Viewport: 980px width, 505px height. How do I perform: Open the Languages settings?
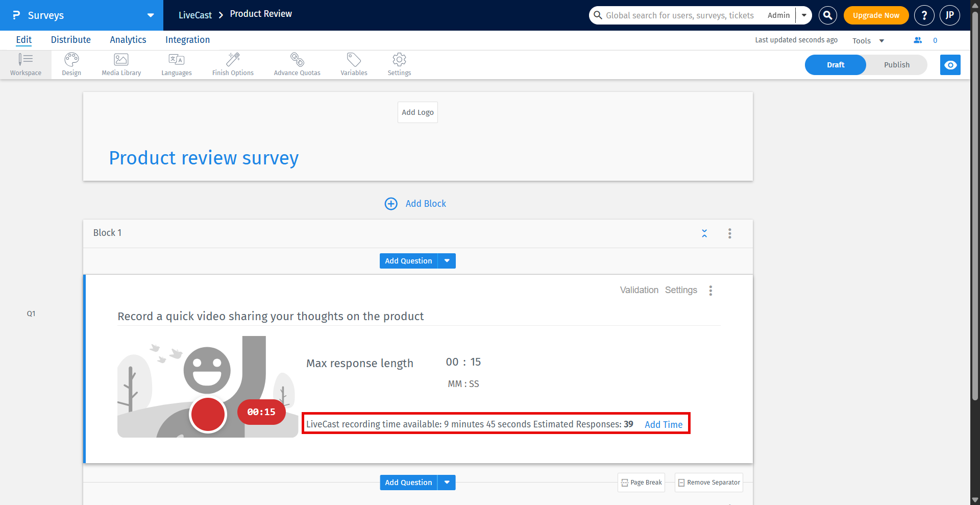pos(176,64)
